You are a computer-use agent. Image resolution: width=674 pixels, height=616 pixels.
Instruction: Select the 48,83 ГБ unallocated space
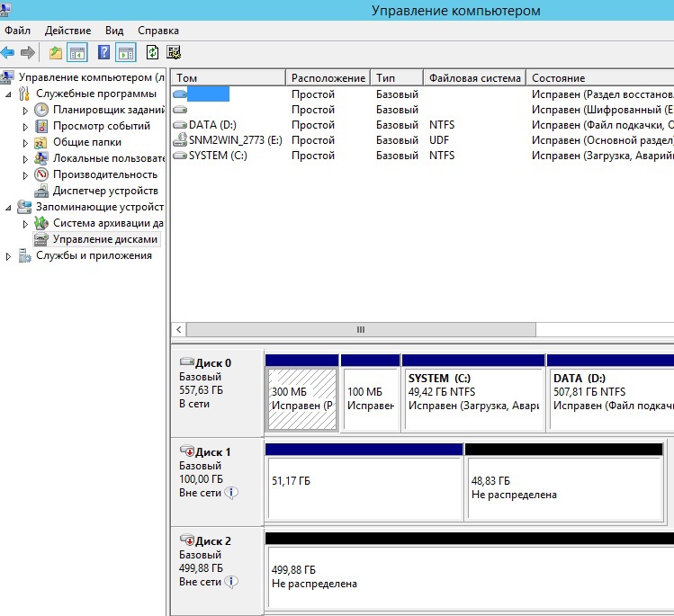point(564,488)
